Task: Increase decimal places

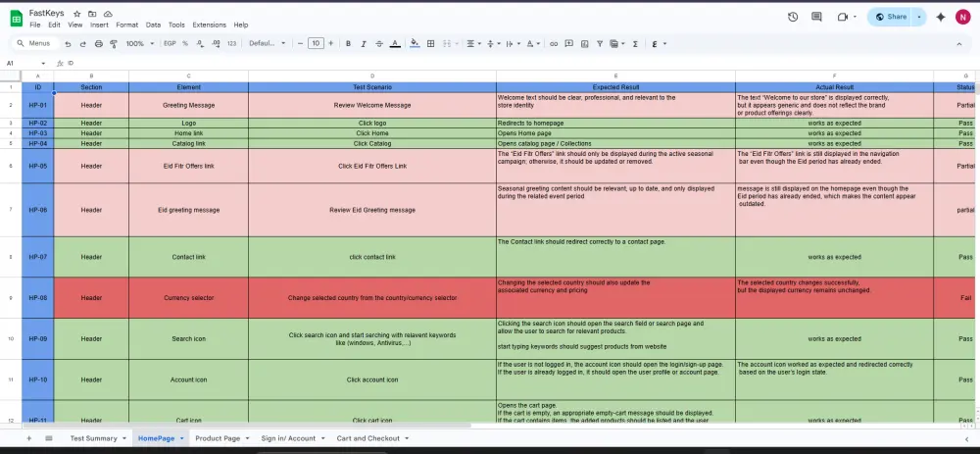Action: pyautogui.click(x=216, y=44)
